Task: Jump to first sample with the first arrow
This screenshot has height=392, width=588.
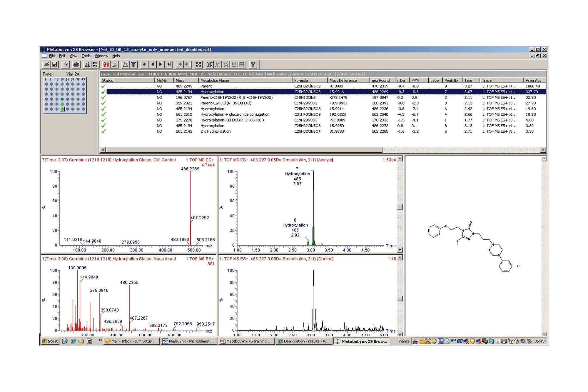Action: [x=144, y=64]
